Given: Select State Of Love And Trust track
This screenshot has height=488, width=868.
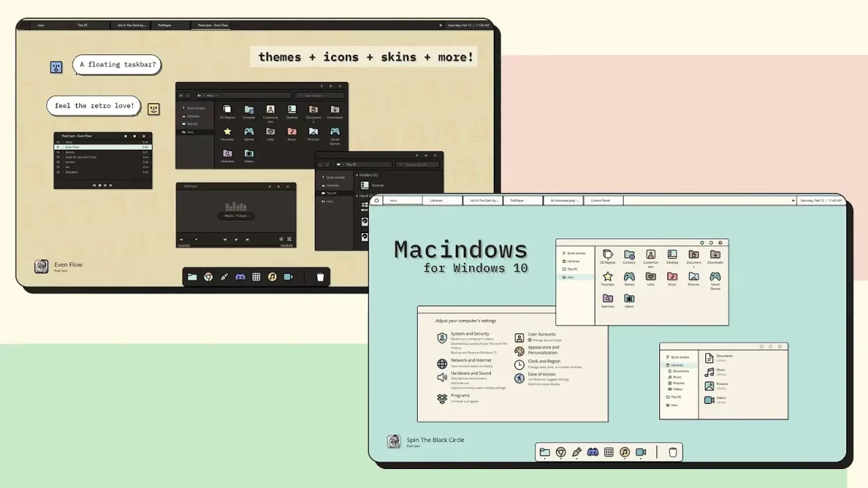Looking at the screenshot, I should [x=103, y=157].
